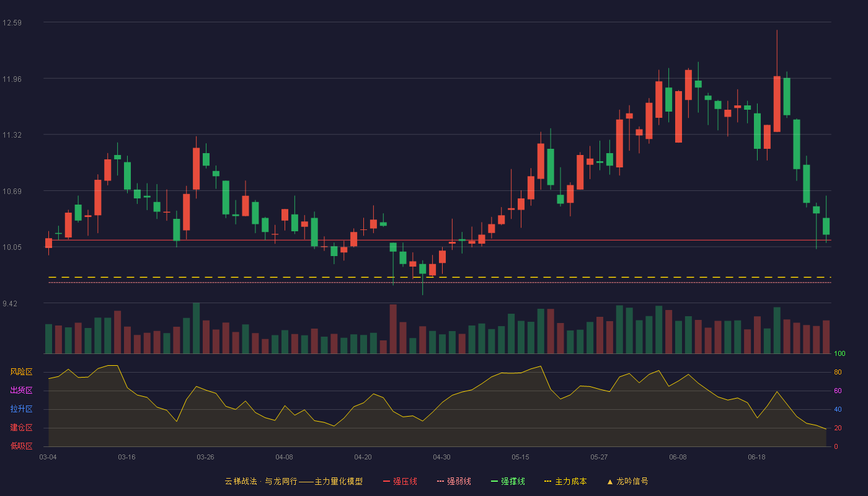Click the magenta 60 indicator axis value
868x496 pixels.
[x=838, y=391]
